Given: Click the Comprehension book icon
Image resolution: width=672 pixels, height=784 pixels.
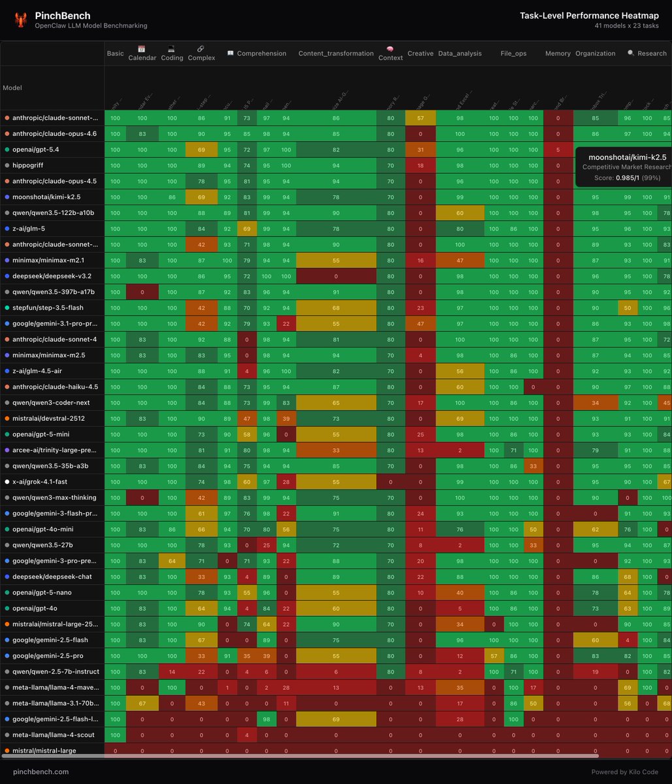Looking at the screenshot, I should pos(231,54).
